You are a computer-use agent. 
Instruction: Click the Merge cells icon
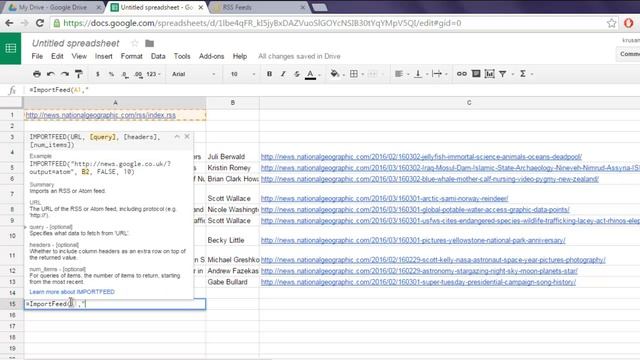[x=372, y=74]
